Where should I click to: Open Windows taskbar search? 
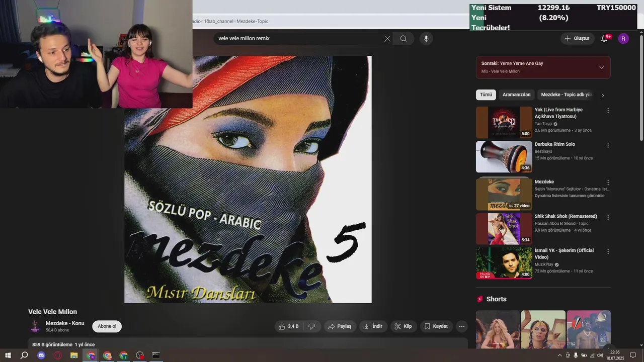click(x=24, y=355)
